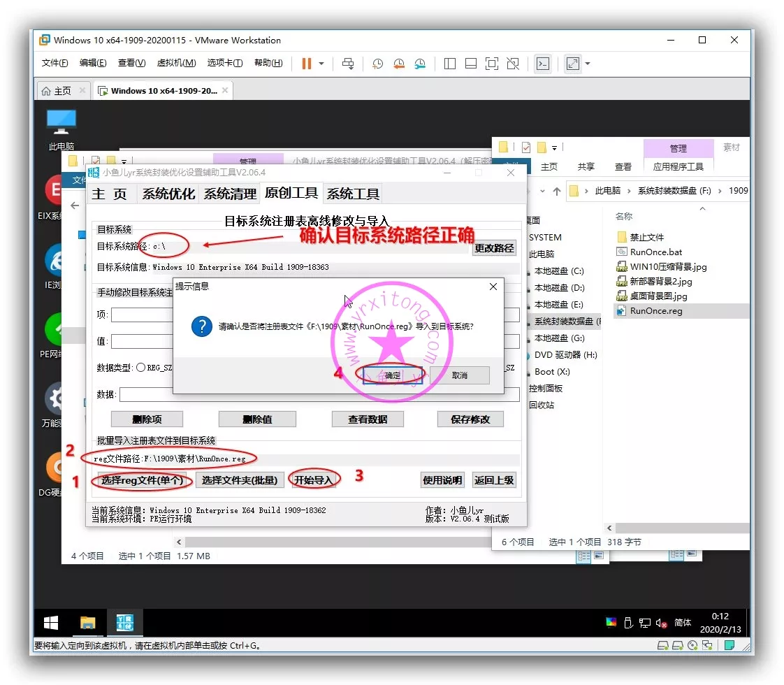This screenshot has height=685, width=784.
Task: Select the REG_SZ radio button
Action: pyautogui.click(x=141, y=368)
